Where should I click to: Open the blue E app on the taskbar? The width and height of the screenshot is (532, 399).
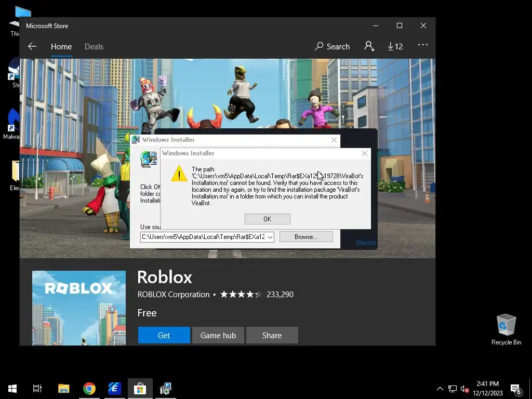(x=115, y=389)
